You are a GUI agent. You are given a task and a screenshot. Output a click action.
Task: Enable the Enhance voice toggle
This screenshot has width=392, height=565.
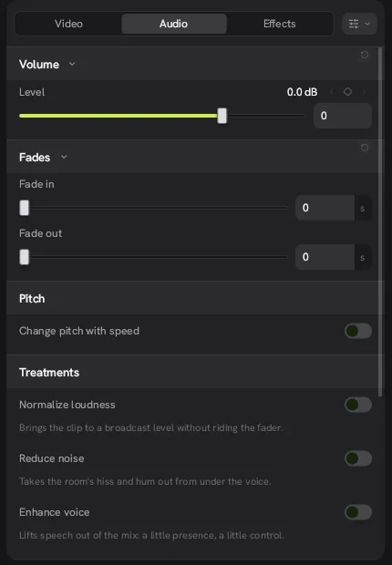(x=358, y=512)
